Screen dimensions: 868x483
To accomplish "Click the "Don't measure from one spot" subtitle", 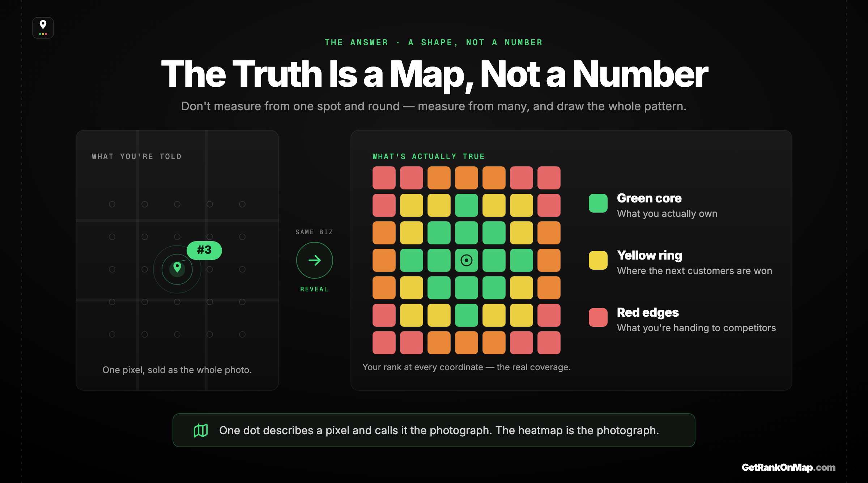I will (x=434, y=106).
